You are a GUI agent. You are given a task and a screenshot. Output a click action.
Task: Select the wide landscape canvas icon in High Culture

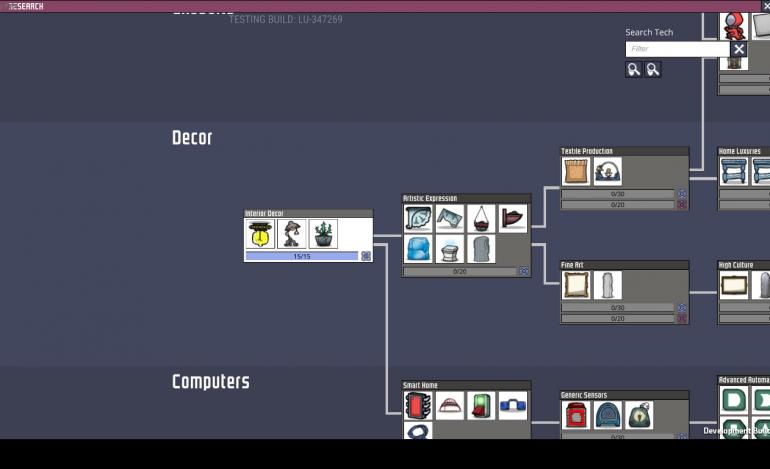point(734,285)
